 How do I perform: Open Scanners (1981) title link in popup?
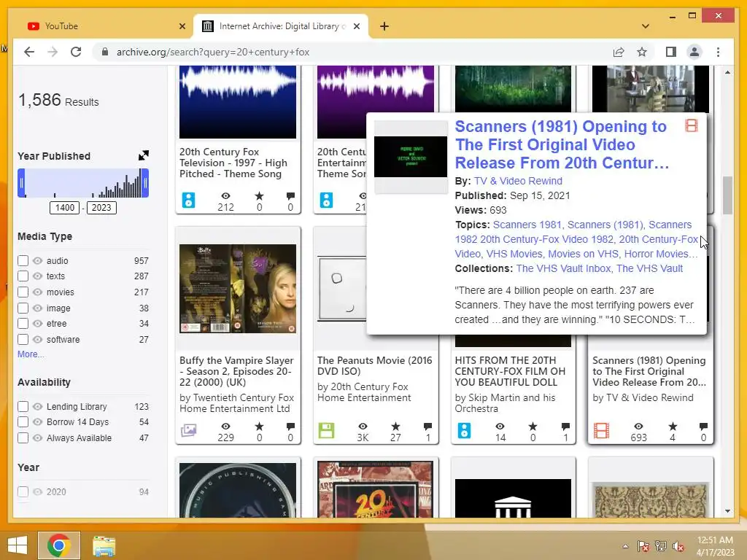tap(562, 144)
